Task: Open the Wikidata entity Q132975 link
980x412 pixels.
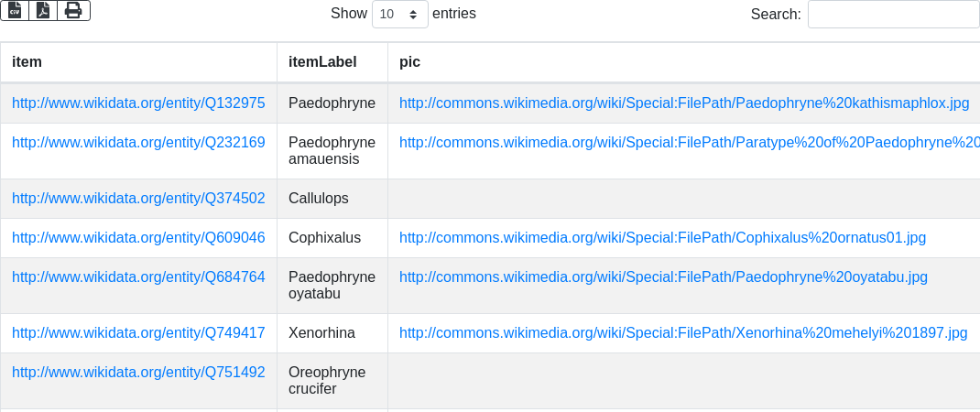Action: click(138, 103)
